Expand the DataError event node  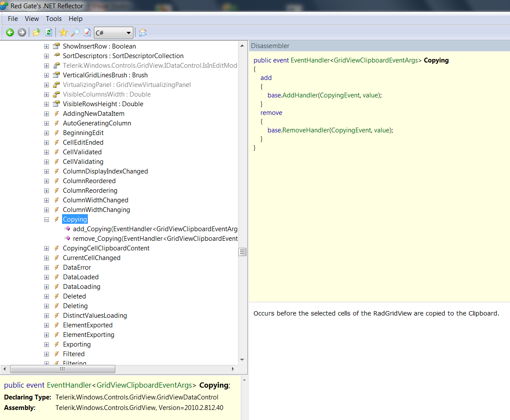point(46,268)
